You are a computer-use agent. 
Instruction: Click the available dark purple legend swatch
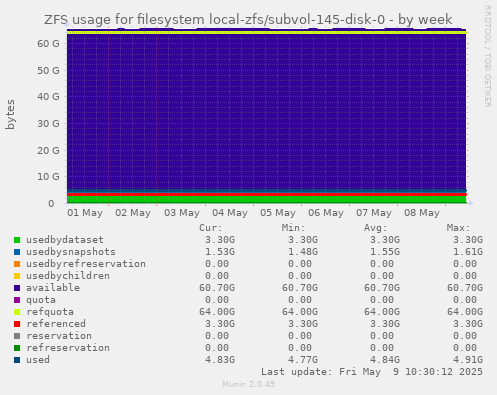coord(17,288)
